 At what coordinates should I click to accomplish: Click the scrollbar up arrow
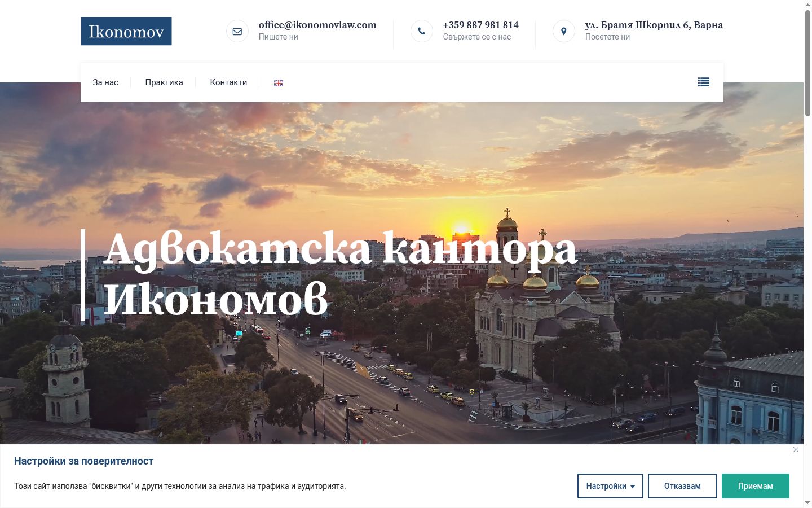807,4
